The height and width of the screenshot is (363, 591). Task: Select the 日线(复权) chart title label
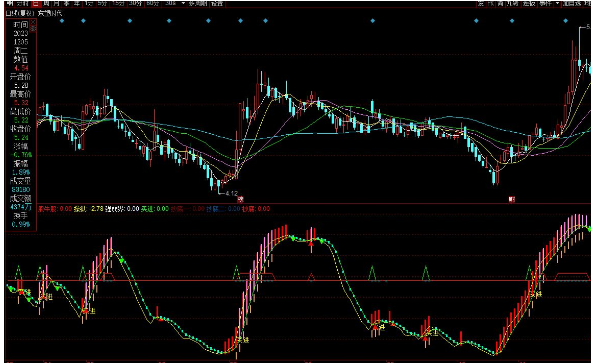tap(20, 13)
